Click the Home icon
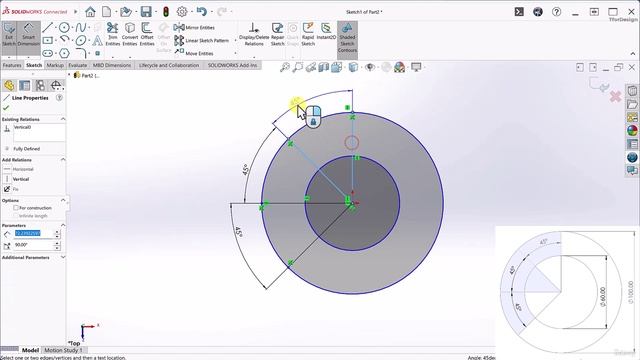The width and height of the screenshot is (640, 360). [90, 12]
